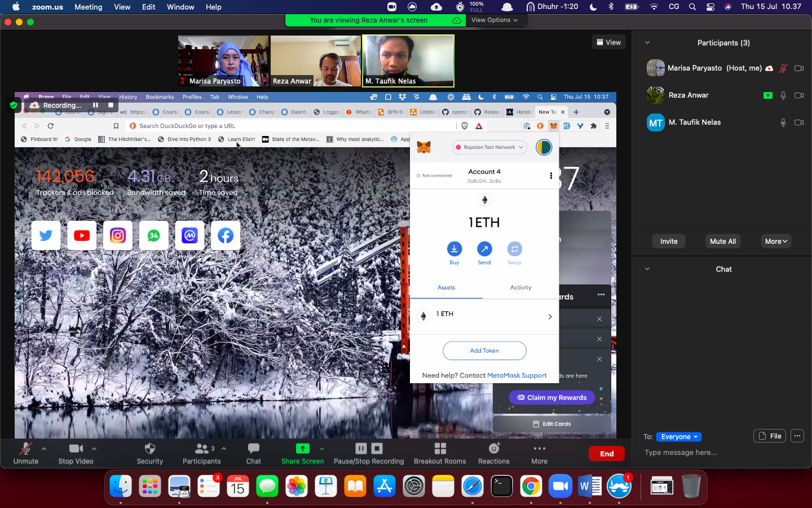Screen dimensions: 812x508
Task: Click Invite button in participants panel
Action: [669, 241]
